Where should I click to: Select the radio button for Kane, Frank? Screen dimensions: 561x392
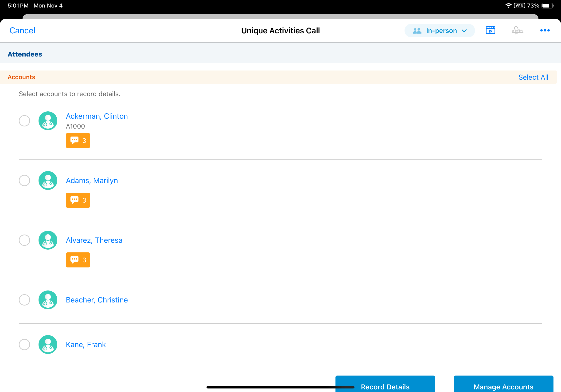24,344
